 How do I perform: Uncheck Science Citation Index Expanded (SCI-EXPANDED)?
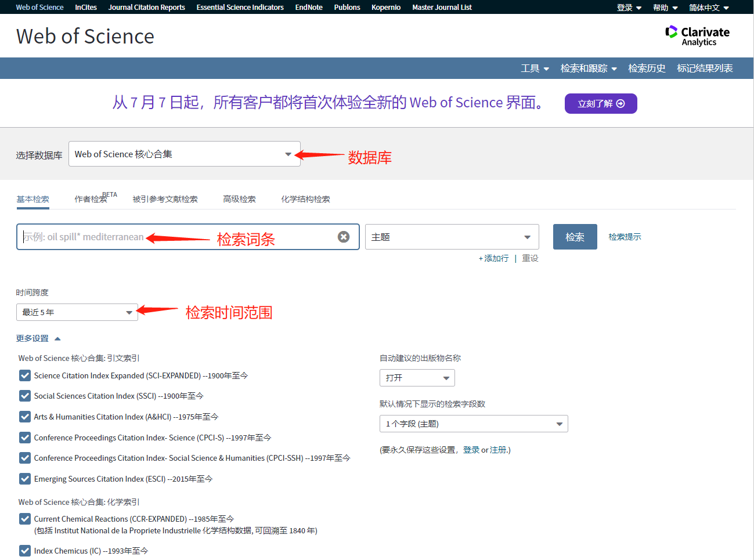click(25, 375)
